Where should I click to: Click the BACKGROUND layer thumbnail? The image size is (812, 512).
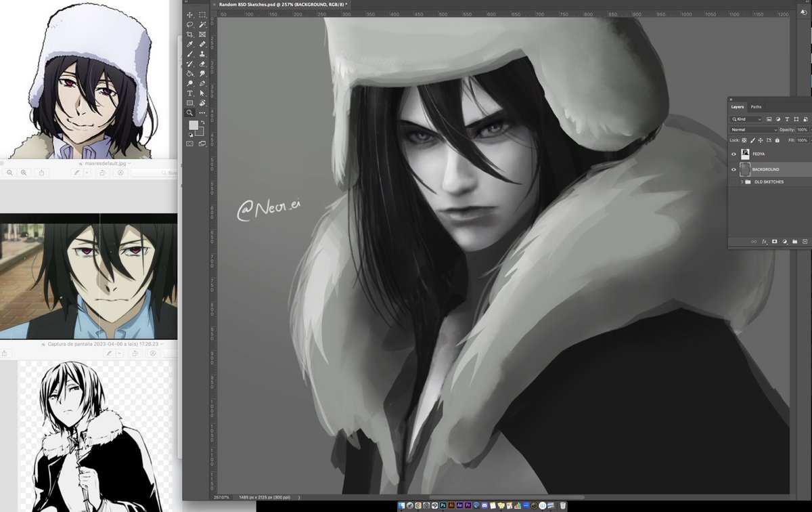[x=745, y=169]
